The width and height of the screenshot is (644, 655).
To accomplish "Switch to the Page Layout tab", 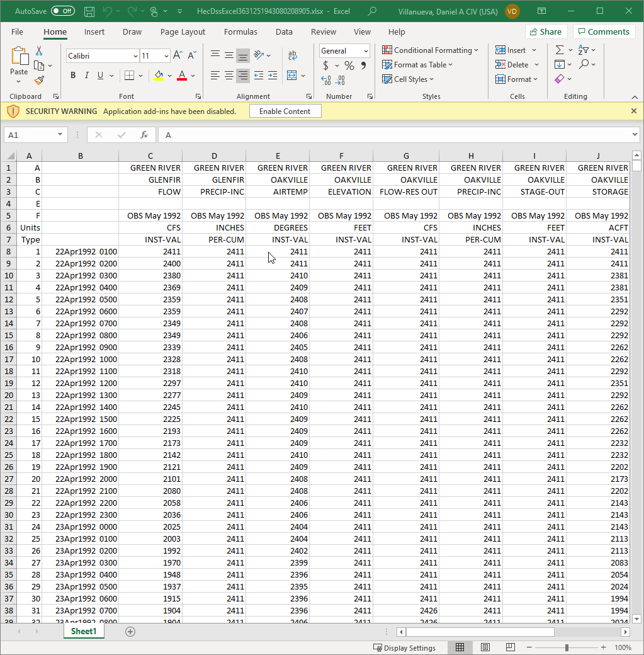I will pos(183,32).
